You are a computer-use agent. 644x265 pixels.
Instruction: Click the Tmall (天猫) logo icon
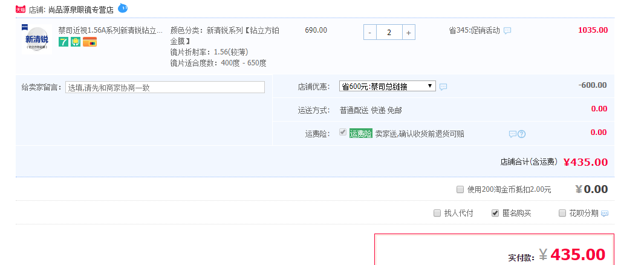point(21,10)
